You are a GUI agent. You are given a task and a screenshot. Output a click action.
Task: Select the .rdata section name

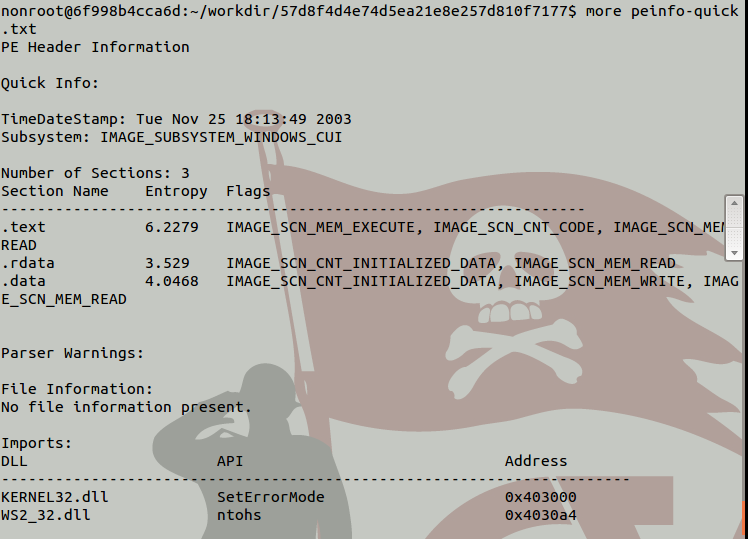(x=27, y=263)
